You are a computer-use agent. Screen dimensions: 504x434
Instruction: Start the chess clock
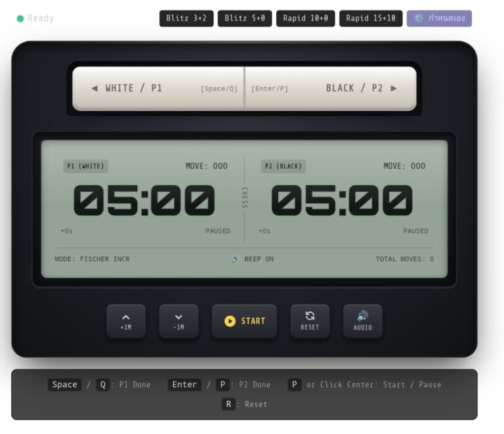[244, 322]
